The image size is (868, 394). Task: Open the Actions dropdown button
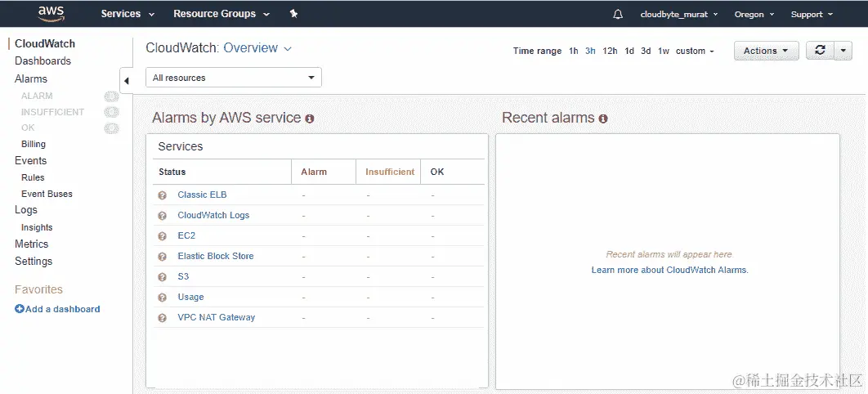click(766, 51)
